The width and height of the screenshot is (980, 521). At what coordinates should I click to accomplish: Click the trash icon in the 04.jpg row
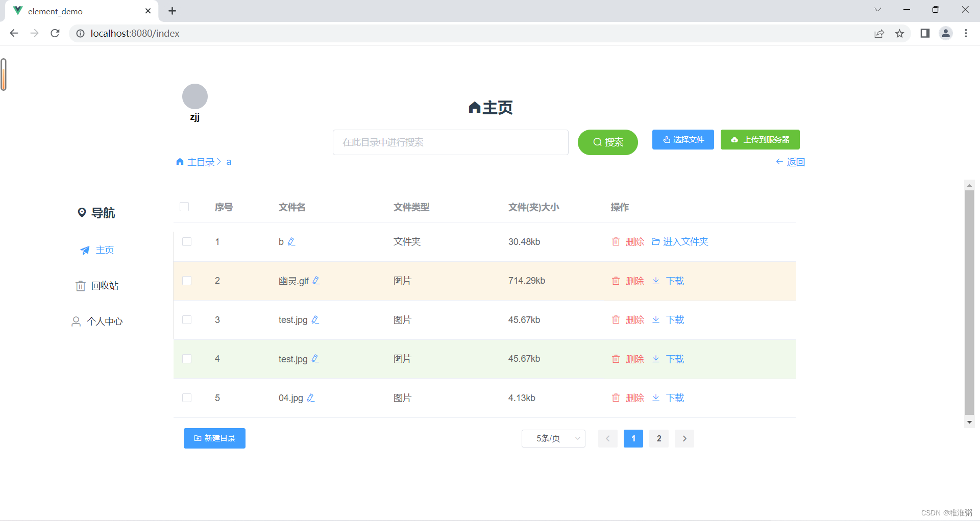tap(616, 398)
